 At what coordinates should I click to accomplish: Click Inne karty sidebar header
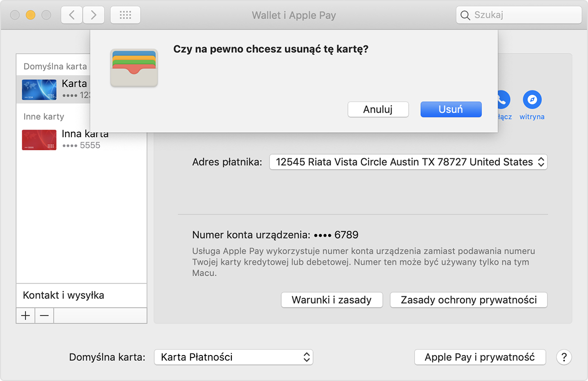point(44,117)
